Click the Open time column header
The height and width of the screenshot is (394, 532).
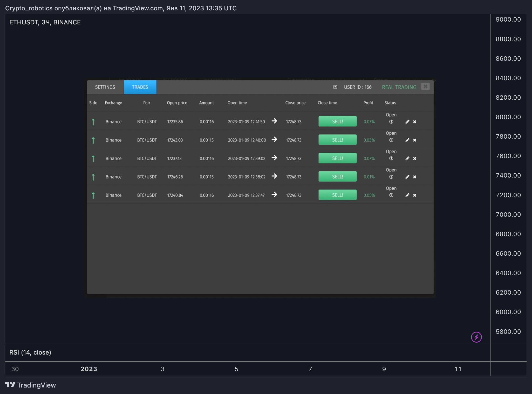237,103
